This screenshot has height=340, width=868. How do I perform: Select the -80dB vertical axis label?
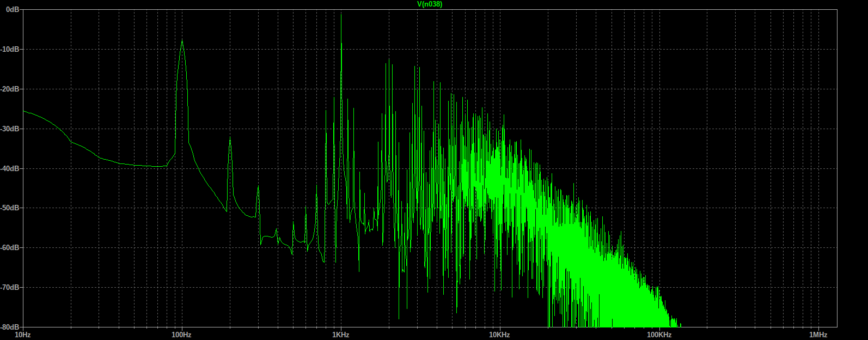[x=11, y=327]
